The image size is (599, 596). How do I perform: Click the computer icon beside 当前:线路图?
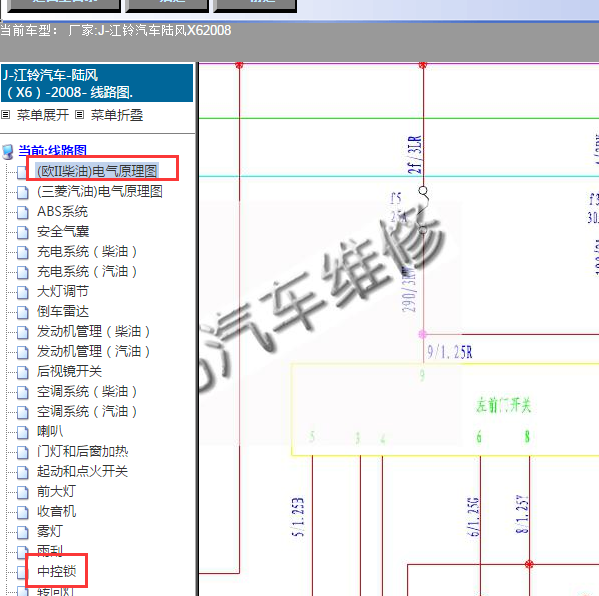8,152
